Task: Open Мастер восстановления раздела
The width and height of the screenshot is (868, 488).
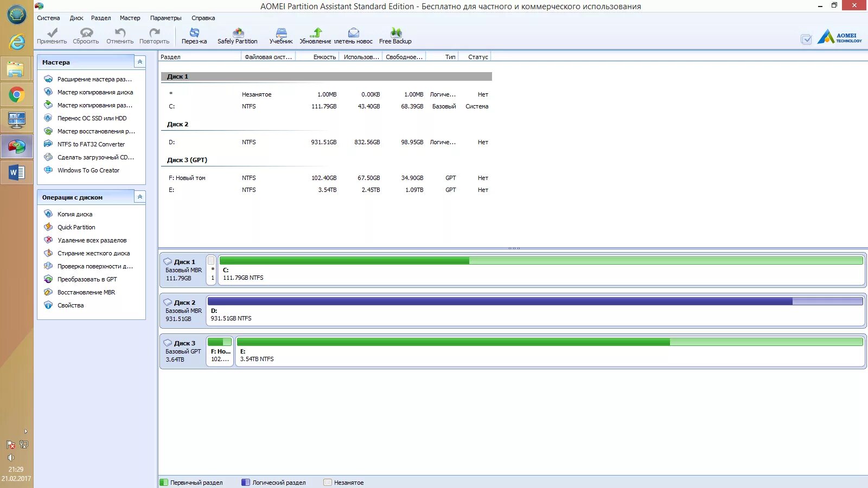Action: [96, 131]
